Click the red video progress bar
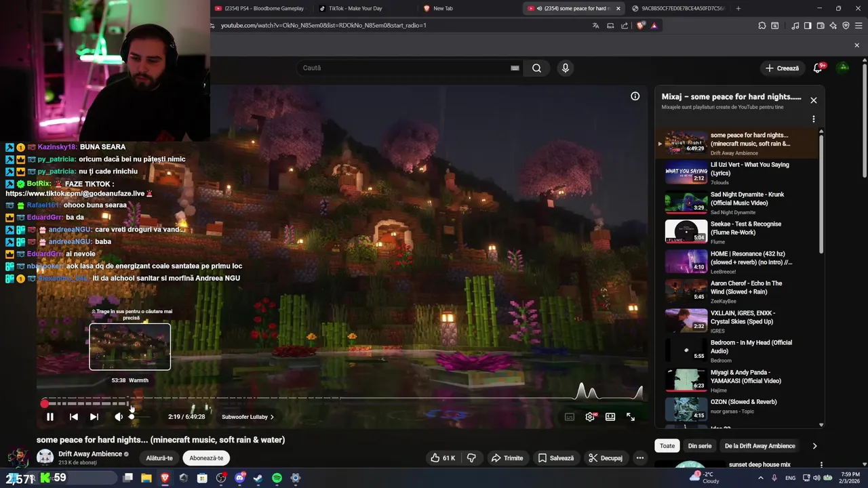 coord(342,403)
